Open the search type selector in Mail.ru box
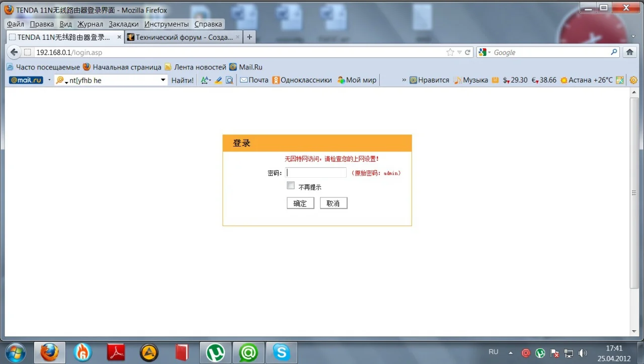644x364 pixels. (x=62, y=80)
